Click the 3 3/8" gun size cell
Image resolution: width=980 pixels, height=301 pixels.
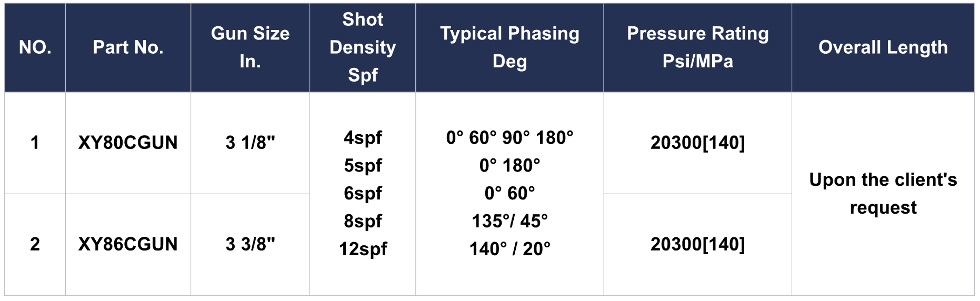[x=250, y=244]
